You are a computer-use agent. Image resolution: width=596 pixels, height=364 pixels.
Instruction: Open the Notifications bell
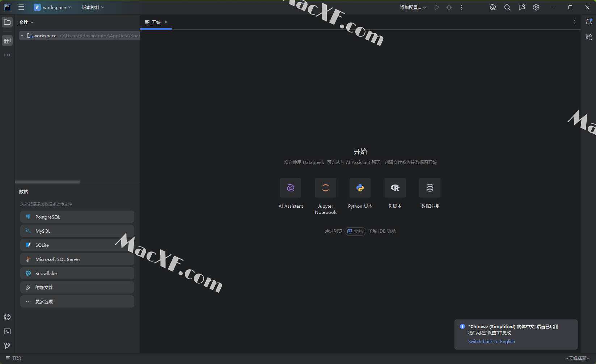589,22
